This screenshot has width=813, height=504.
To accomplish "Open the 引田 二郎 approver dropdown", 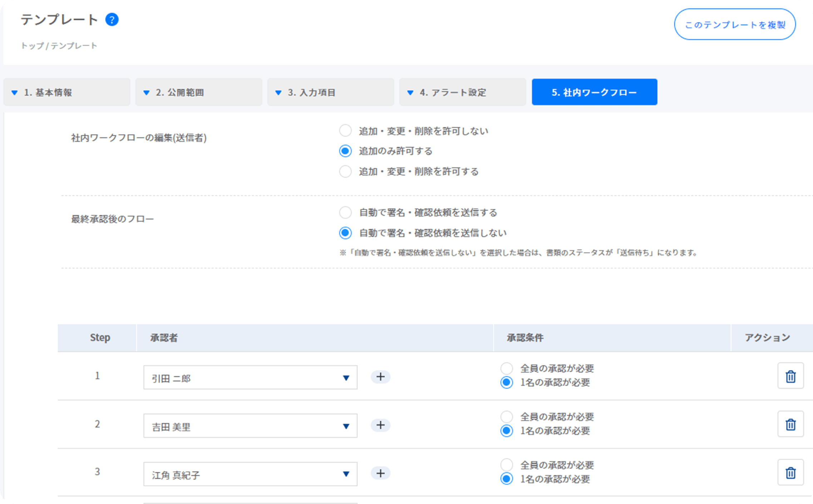I will [250, 377].
